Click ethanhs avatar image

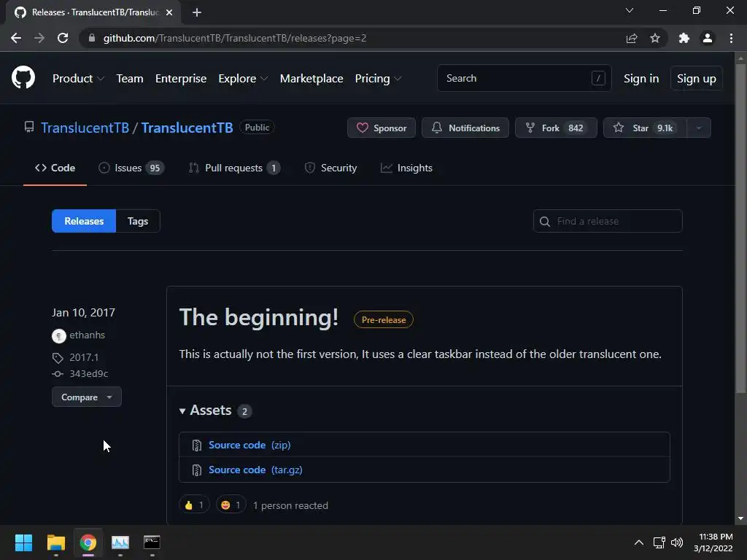58,335
